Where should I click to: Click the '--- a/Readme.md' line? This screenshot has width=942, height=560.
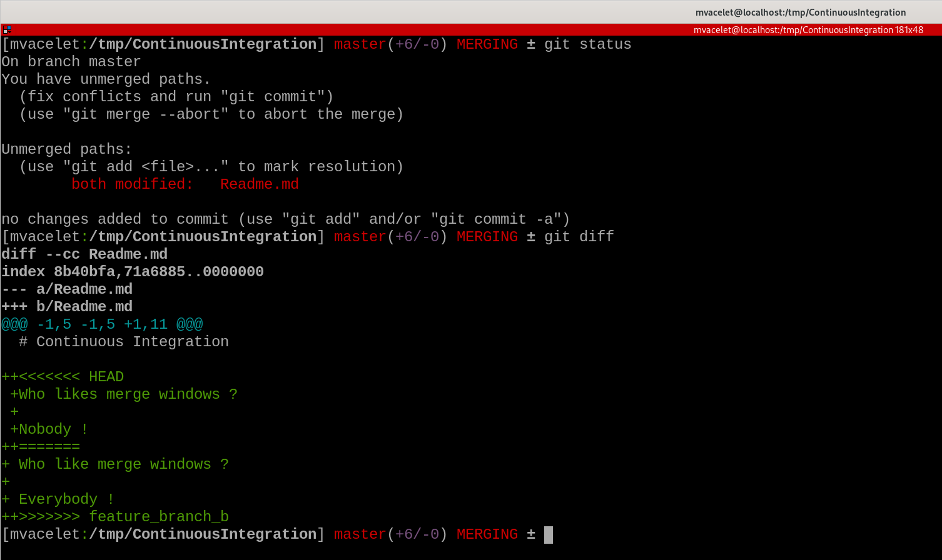click(66, 289)
